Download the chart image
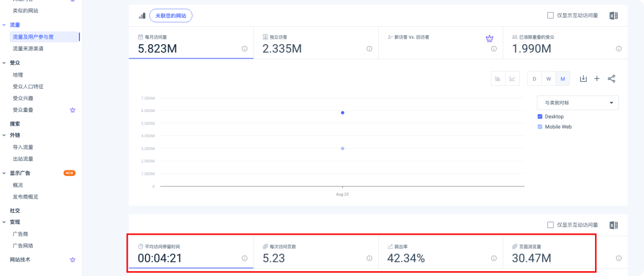Viewport: 644px width, 276px height. point(583,79)
